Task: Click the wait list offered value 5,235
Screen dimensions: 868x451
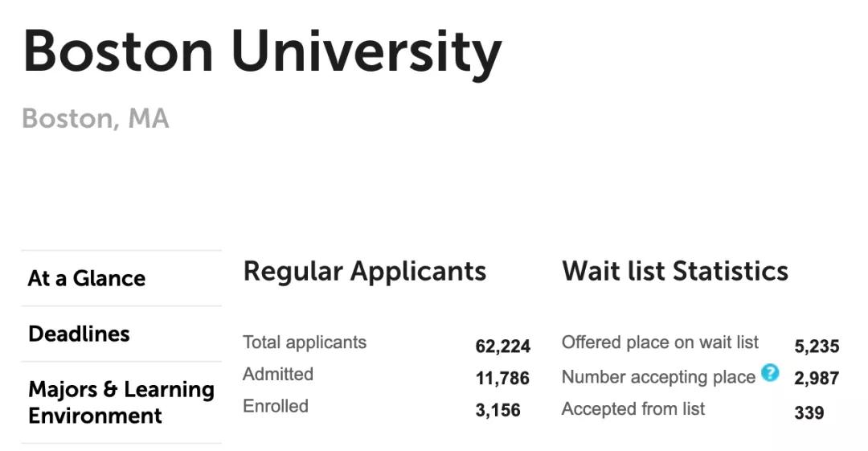Action: (817, 346)
